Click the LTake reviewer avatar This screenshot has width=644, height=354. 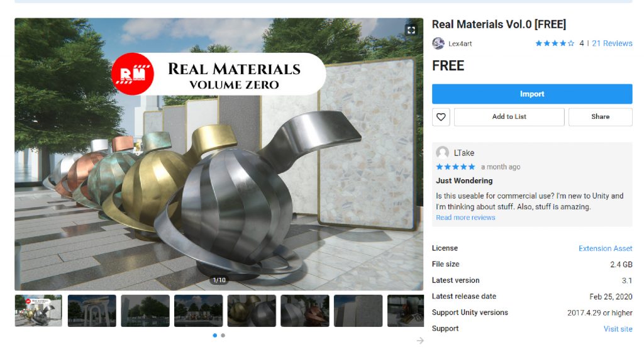(442, 153)
